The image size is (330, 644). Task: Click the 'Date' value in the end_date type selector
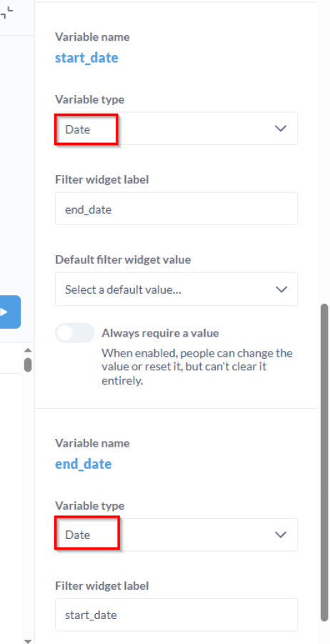click(78, 535)
